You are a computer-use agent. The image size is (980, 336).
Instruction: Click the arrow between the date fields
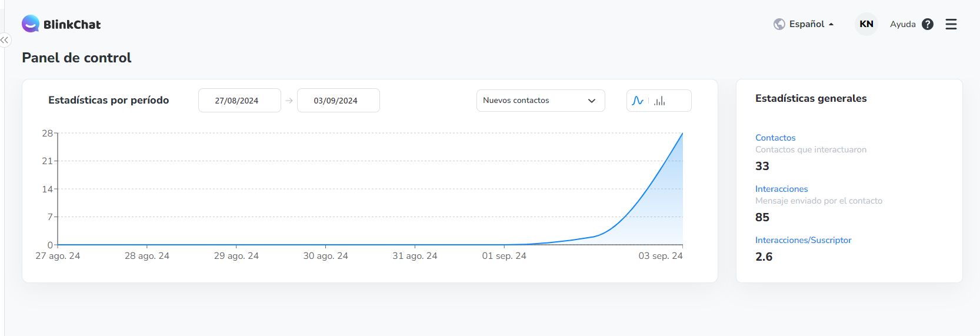289,101
